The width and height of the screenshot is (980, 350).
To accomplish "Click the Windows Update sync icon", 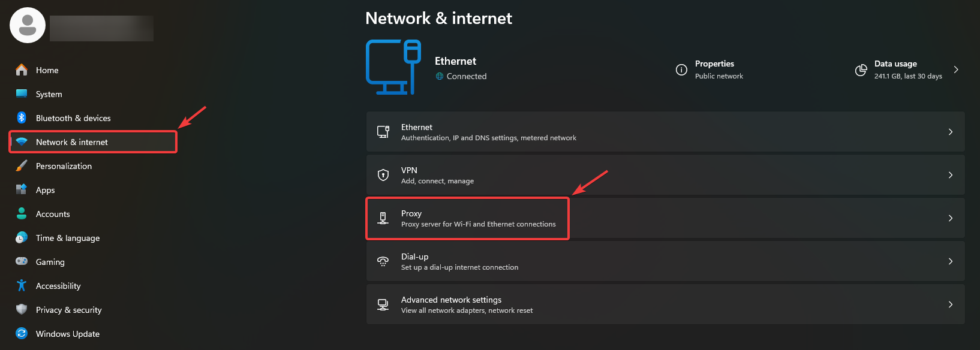I will coord(22,334).
